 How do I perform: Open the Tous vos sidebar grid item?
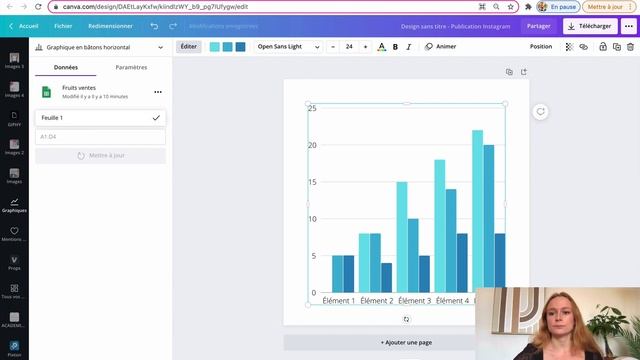pos(14,292)
